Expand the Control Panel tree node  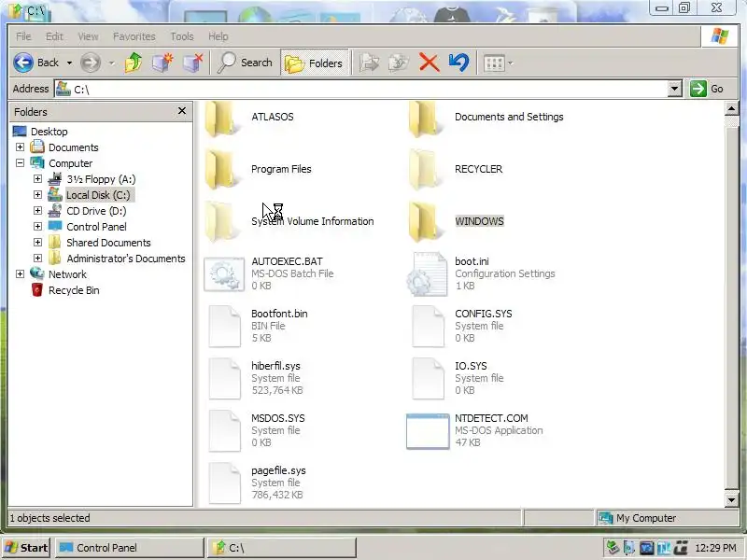[37, 226]
